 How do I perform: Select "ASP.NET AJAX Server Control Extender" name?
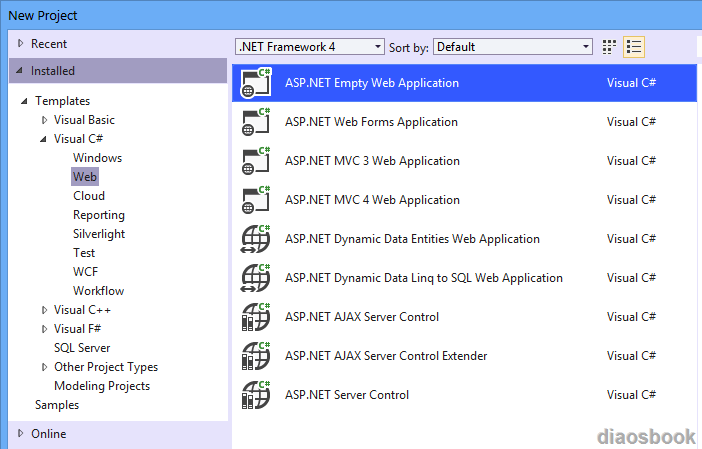click(386, 356)
